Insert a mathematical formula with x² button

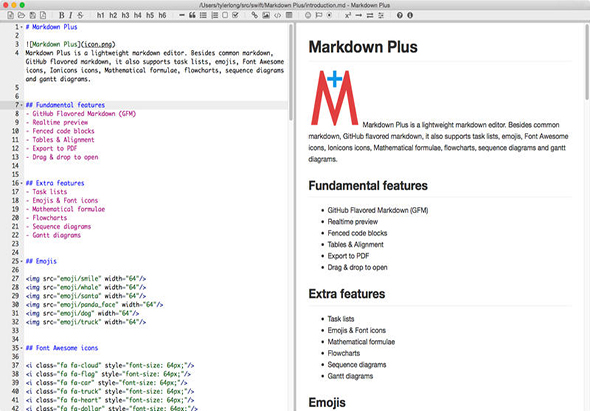pos(348,15)
